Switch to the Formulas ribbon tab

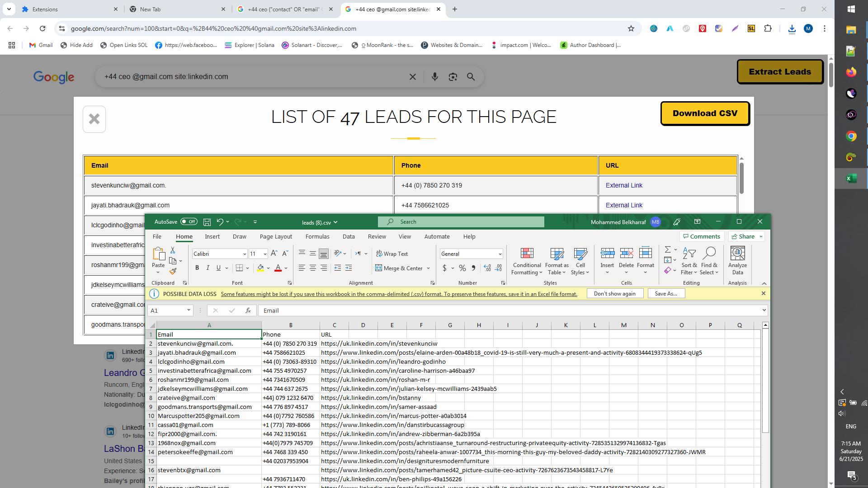pos(317,237)
